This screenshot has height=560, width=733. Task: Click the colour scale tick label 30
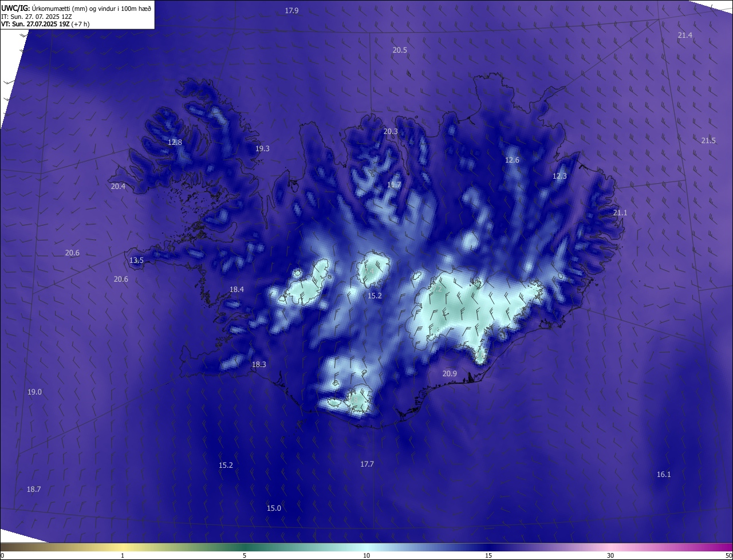tap(610, 556)
